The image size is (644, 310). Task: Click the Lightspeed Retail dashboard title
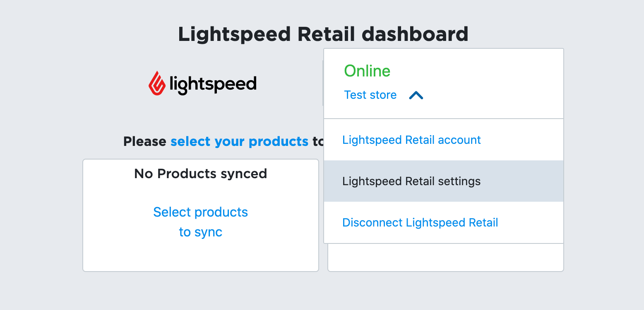coord(323,34)
